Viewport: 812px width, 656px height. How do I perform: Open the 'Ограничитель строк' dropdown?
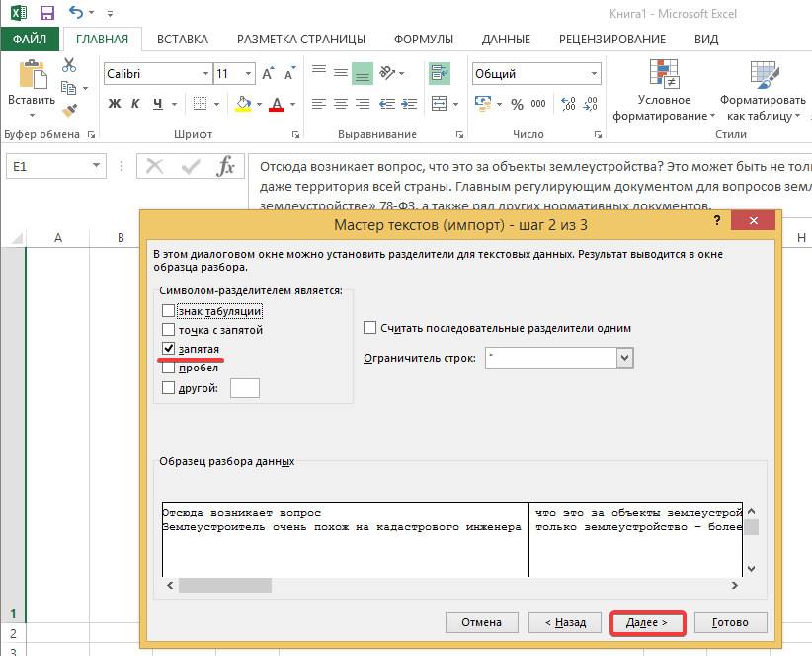pos(623,358)
